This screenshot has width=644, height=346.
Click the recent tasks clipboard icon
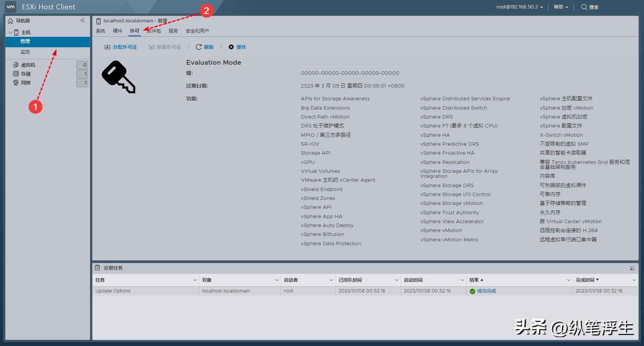[x=97, y=267]
